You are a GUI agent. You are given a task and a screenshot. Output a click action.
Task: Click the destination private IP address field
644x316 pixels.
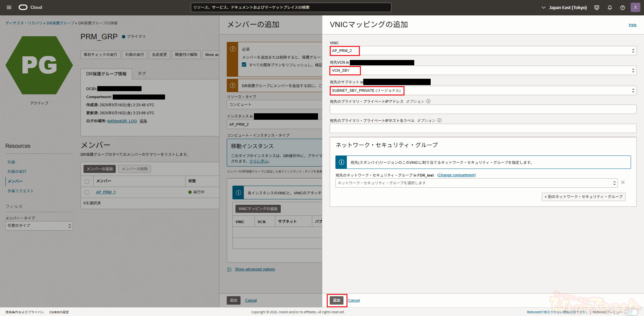[483, 109]
